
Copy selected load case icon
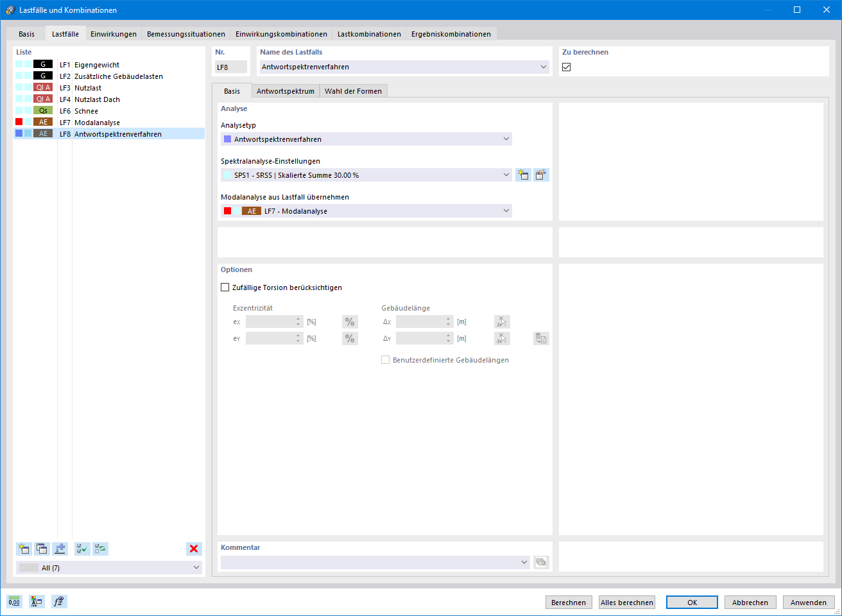[x=42, y=549]
